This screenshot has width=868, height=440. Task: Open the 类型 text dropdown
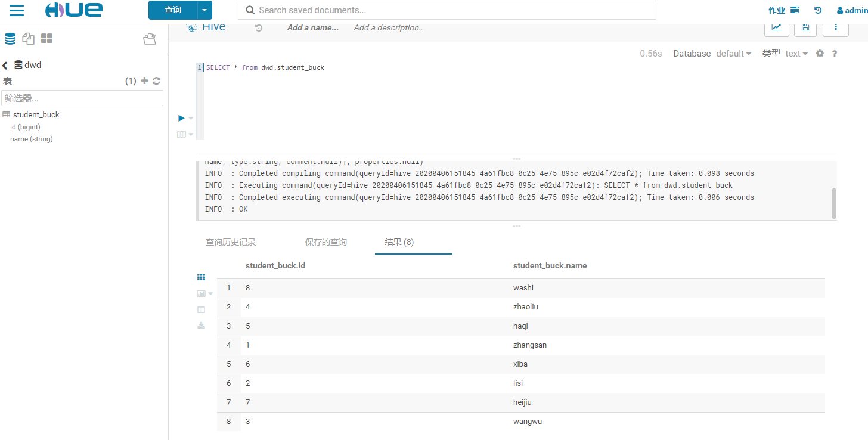(x=797, y=54)
